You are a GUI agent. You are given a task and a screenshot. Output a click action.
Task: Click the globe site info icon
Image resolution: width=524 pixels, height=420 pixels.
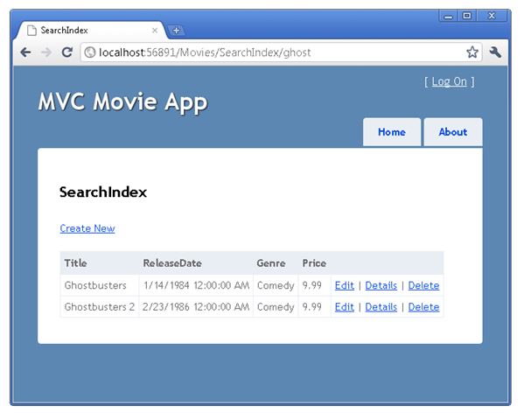click(89, 52)
